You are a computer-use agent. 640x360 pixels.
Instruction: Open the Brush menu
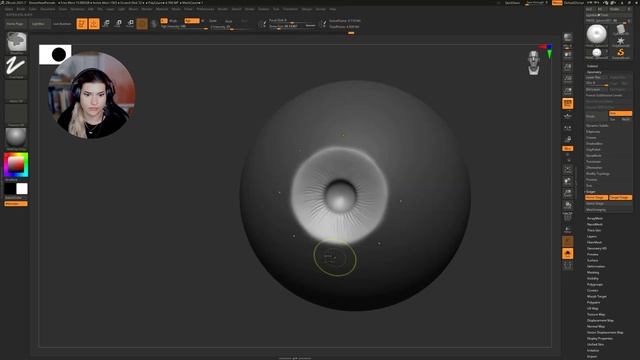pyautogui.click(x=20, y=9)
